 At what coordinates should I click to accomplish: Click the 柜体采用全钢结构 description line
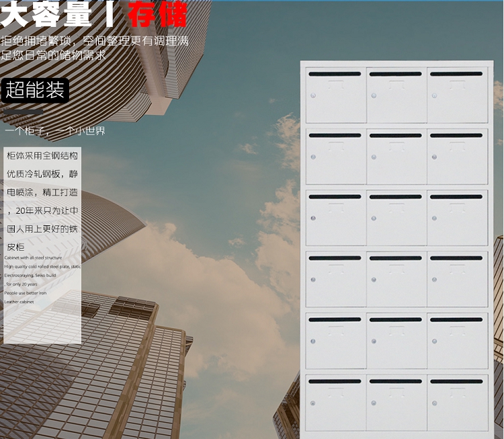tap(42, 156)
